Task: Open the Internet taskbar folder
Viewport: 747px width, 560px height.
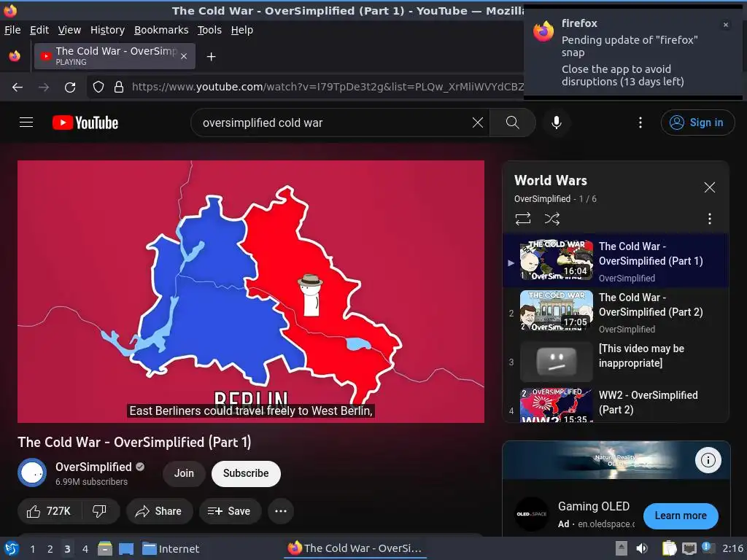Action: click(x=171, y=548)
